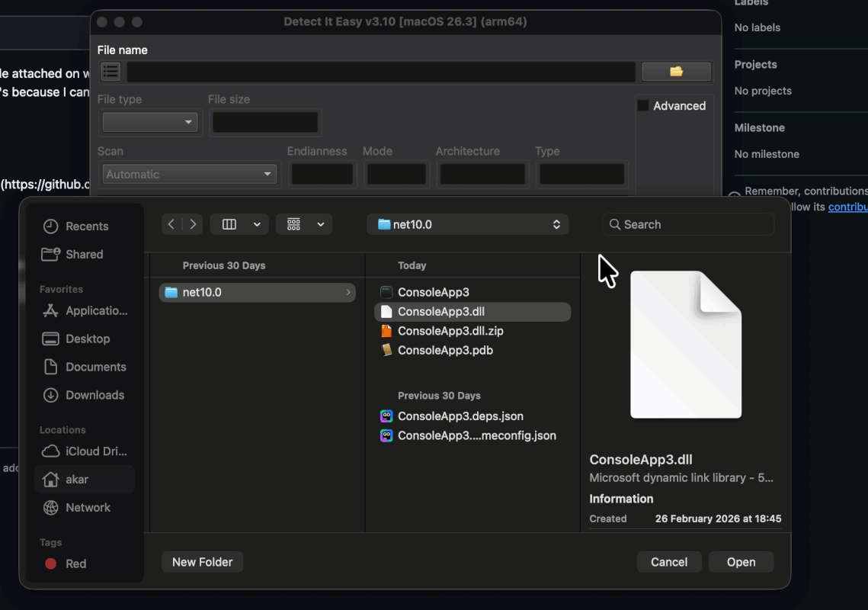This screenshot has width=868, height=610.
Task: Click the ConsoleApp3.deps.json file icon
Action: [386, 416]
